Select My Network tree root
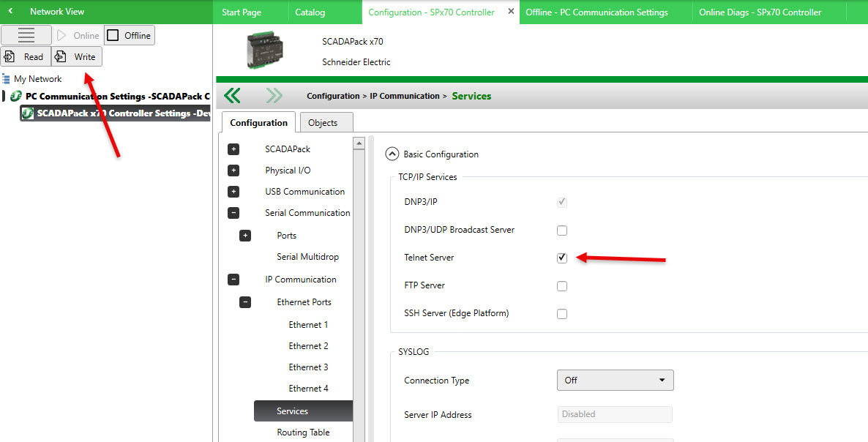 37,78
